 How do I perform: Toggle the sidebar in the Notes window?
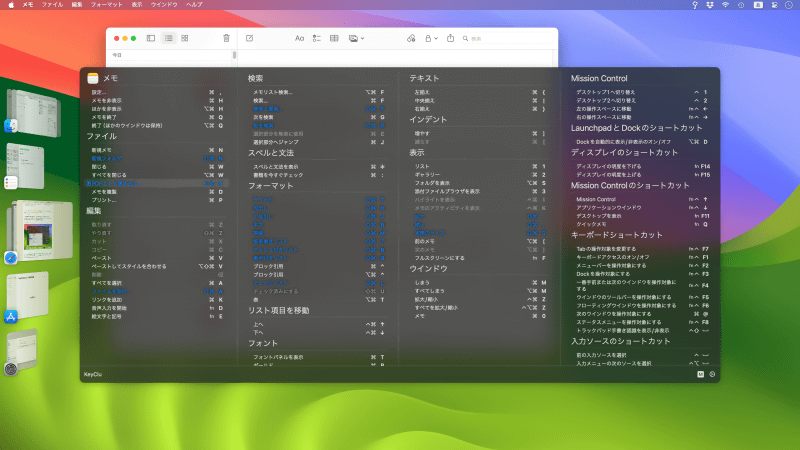click(x=151, y=38)
